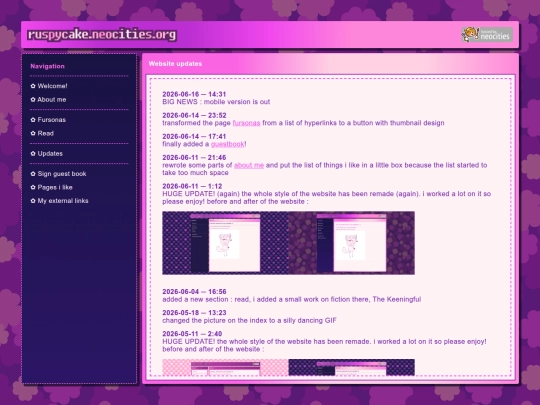Open the Fursonas navigation link
Image resolution: width=540 pixels, height=405 pixels.
click(x=52, y=120)
